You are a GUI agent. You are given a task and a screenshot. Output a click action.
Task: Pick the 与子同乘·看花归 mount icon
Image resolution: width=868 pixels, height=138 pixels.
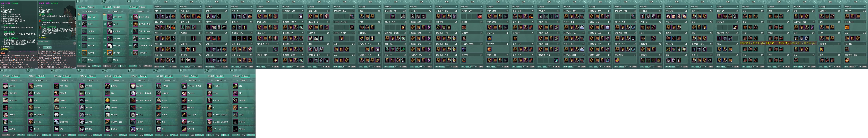(184, 86)
